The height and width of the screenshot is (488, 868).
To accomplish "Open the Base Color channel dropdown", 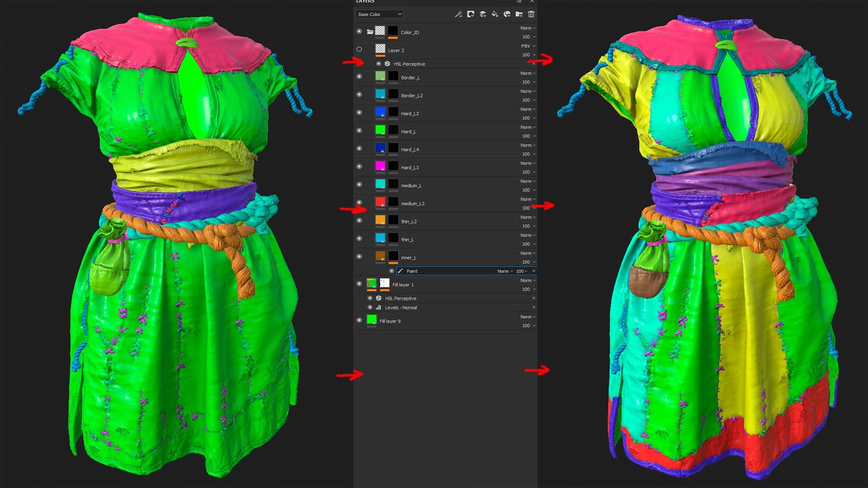I will click(x=379, y=14).
